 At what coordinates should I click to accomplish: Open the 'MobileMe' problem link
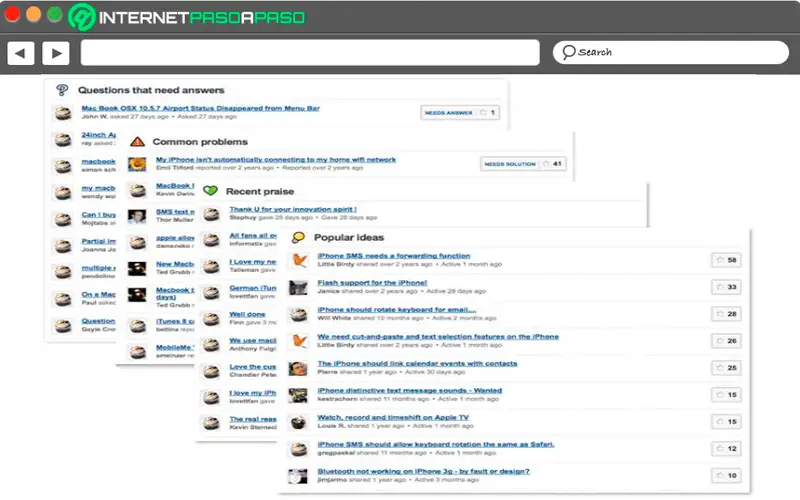tap(175, 347)
